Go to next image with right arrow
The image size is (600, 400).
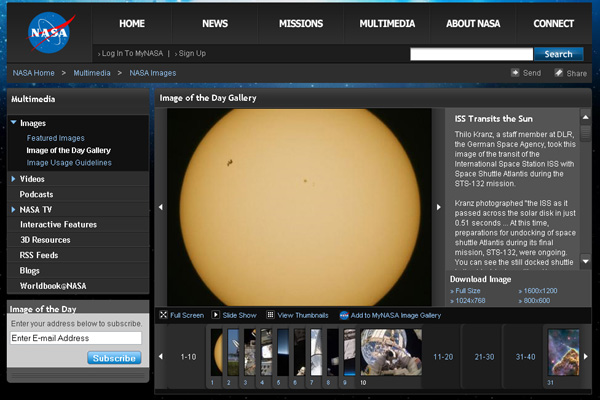439,207
